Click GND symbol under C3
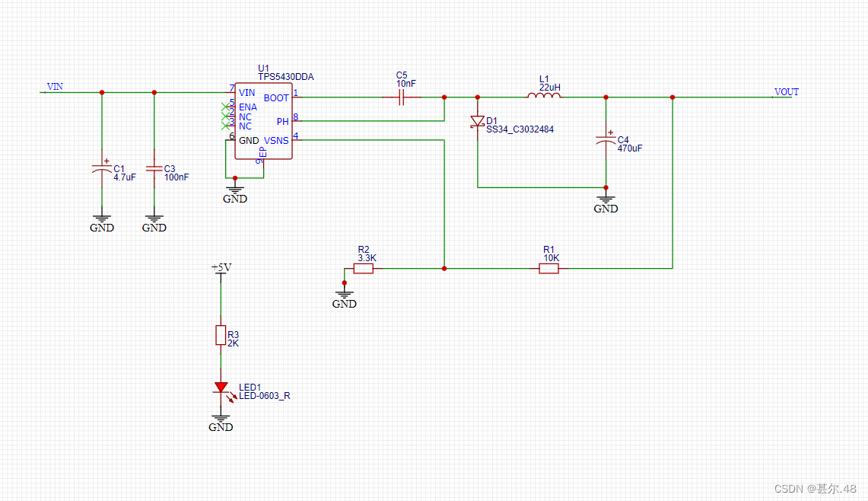The width and height of the screenshot is (868, 501). pyautogui.click(x=154, y=223)
